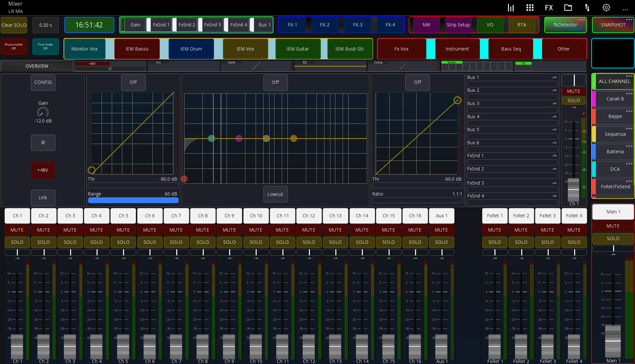Click the input/output patching arrows icon
Image resolution: width=635 pixels, height=364 pixels.
pos(587,7)
